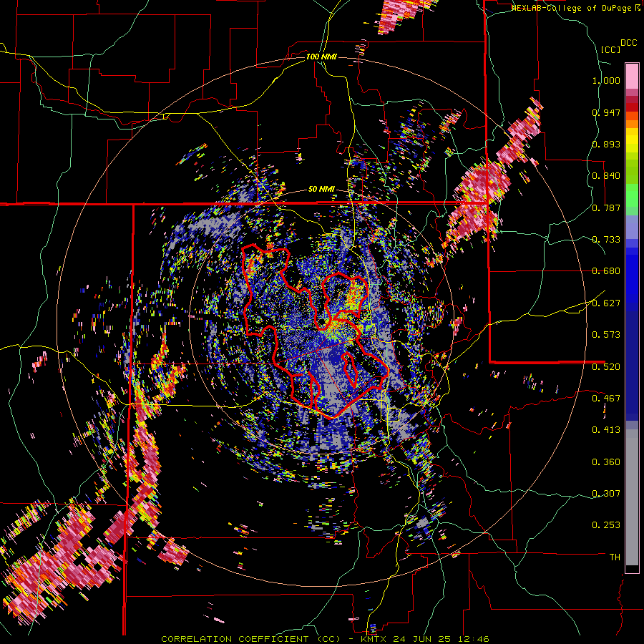644x644 pixels.
Task: Select the 0.360 scale value
Action: point(606,462)
